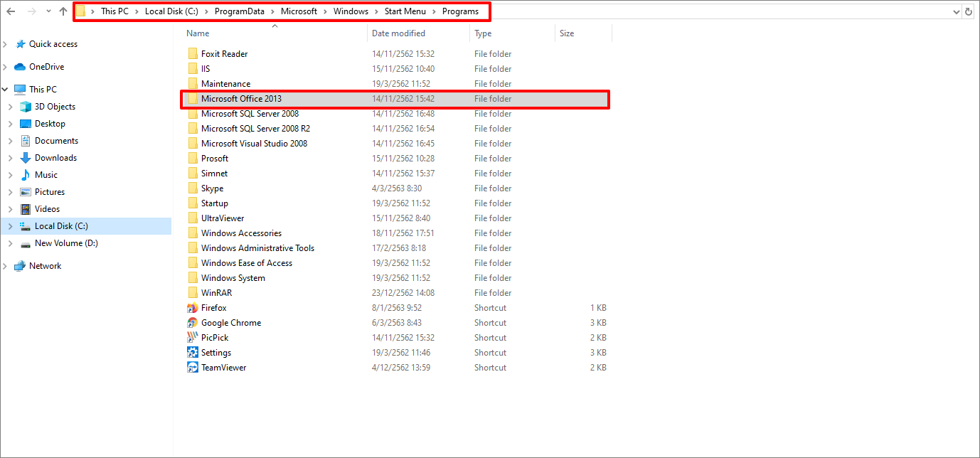Click Programs in the address bar
Viewport: 980px width, 458px height.
click(x=461, y=11)
